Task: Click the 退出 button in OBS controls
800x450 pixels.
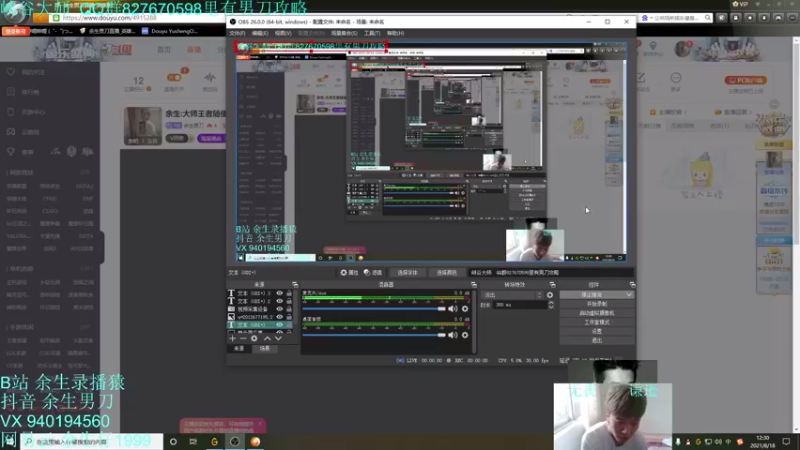Action: tap(597, 340)
